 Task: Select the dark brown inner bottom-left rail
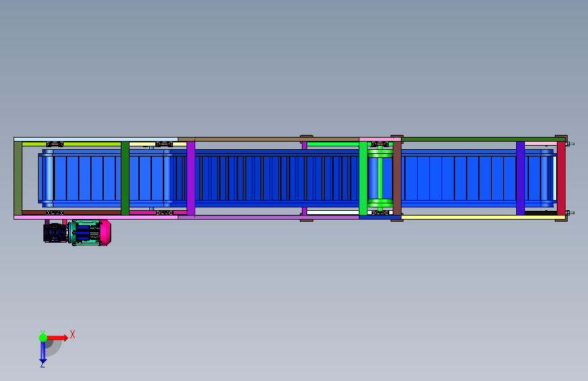(x=71, y=213)
